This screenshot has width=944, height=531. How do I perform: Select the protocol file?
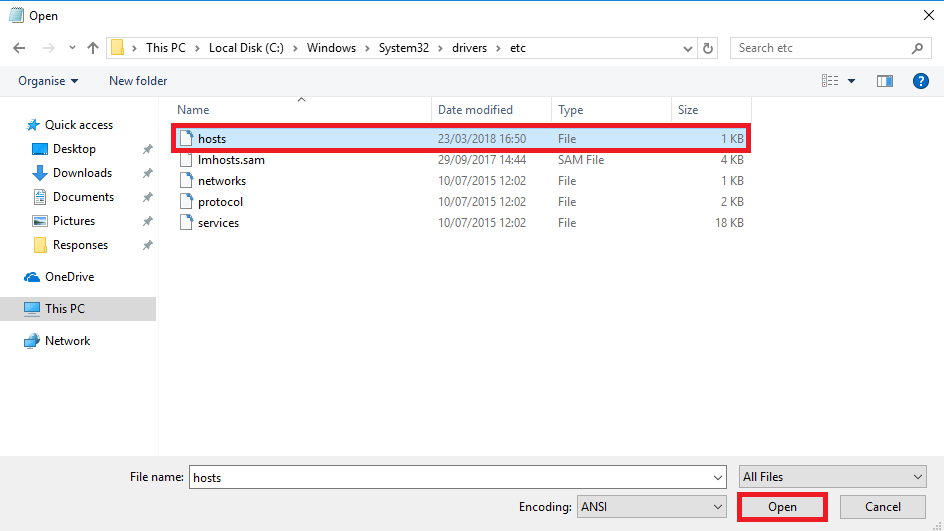pos(461,202)
